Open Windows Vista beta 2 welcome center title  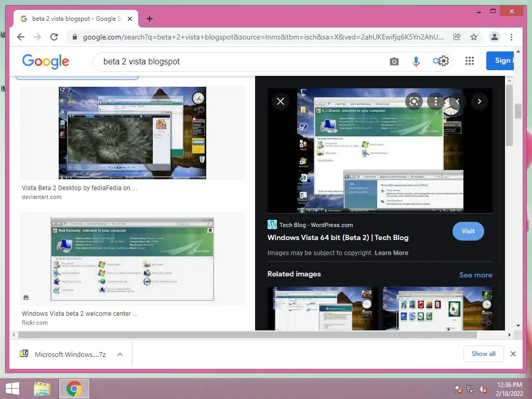79,313
